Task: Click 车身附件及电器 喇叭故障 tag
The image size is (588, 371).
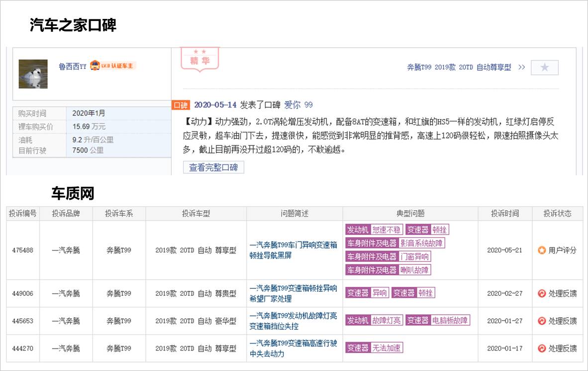Action: [388, 269]
